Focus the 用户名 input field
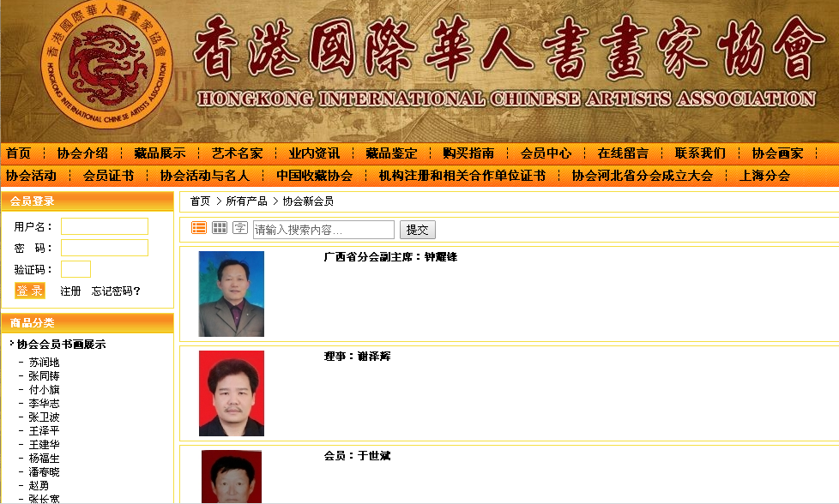Viewport: 839px width, 504px height. 105,226
